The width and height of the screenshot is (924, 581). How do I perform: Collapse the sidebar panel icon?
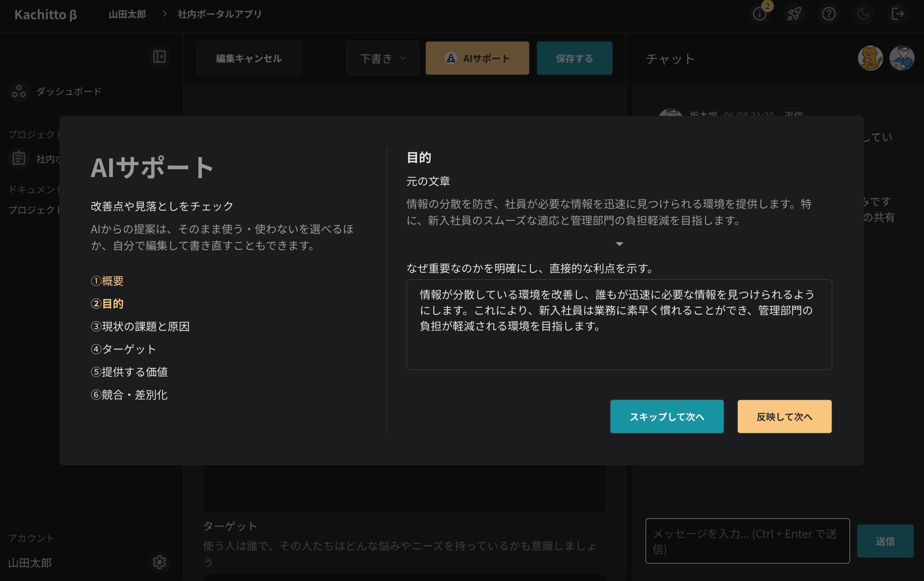click(x=159, y=57)
